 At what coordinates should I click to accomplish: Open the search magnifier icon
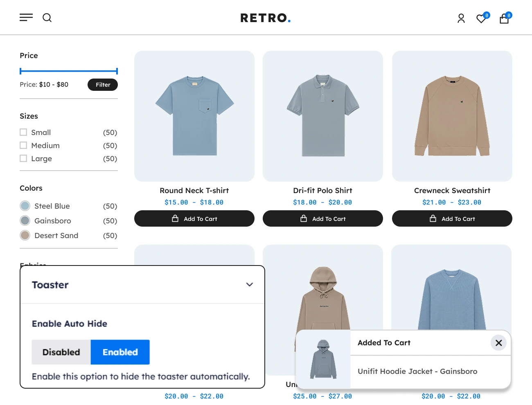tap(47, 18)
